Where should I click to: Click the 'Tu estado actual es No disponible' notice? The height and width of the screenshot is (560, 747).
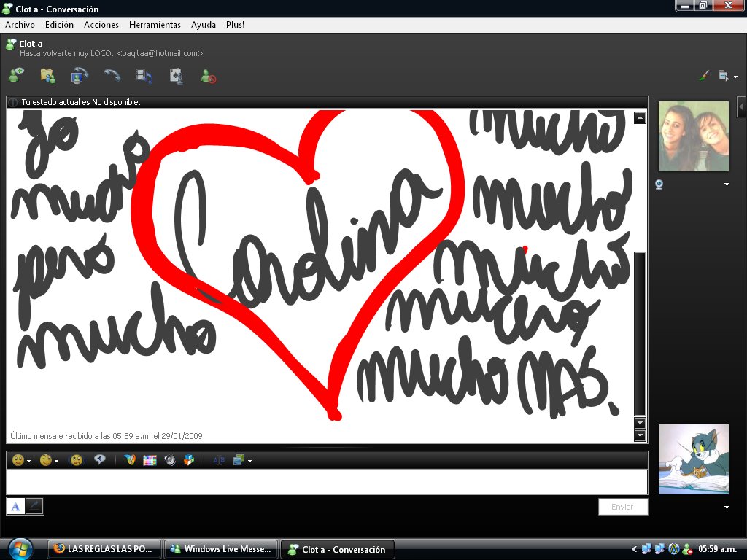pyautogui.click(x=81, y=102)
